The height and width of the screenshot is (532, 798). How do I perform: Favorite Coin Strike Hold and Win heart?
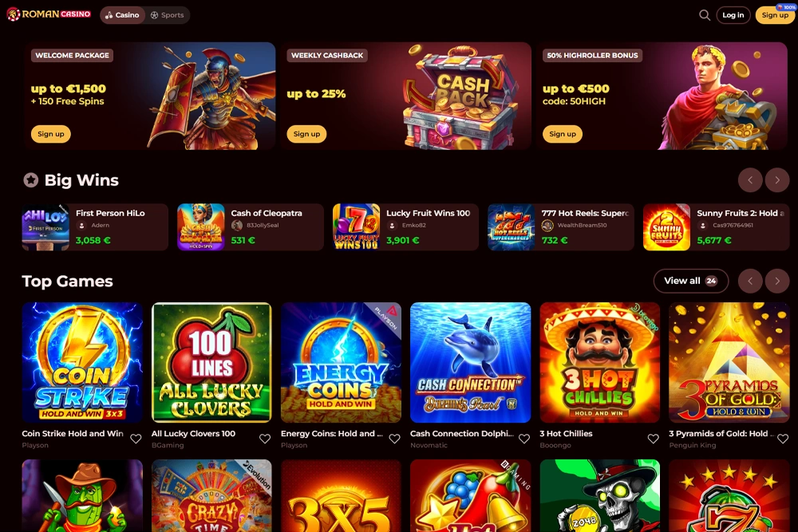click(136, 439)
